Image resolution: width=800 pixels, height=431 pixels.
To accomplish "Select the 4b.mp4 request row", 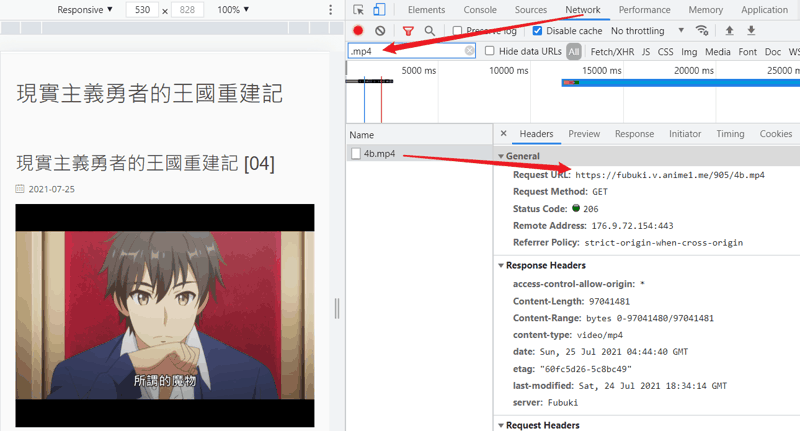I will click(x=419, y=154).
